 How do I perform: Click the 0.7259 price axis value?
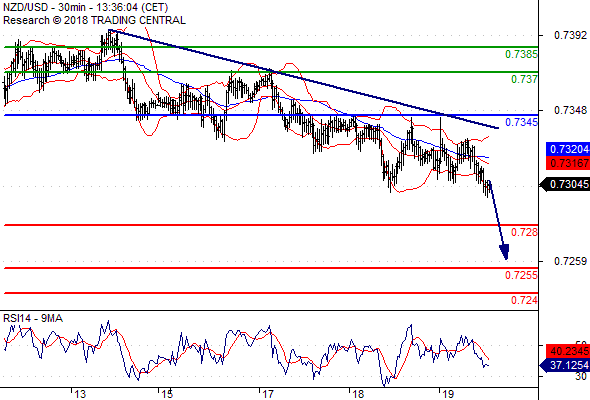(x=570, y=261)
